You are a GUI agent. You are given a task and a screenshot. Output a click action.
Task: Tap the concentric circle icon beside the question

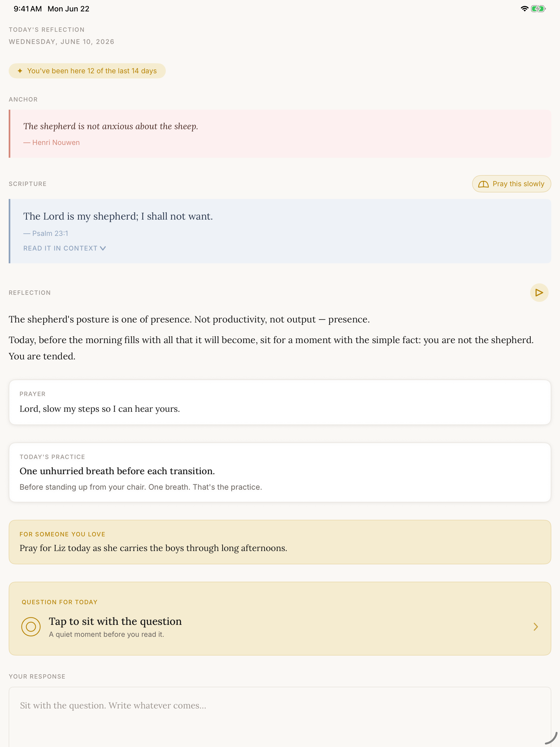(x=31, y=627)
